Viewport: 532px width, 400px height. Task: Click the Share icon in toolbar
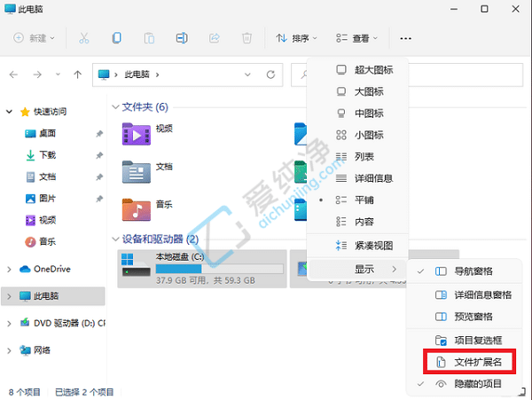click(214, 38)
